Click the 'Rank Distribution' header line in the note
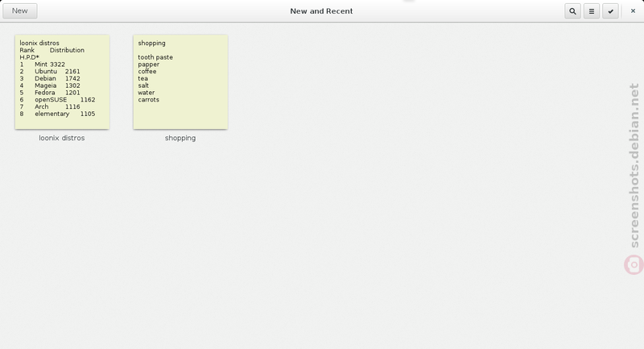The image size is (644, 349). pyautogui.click(x=52, y=50)
